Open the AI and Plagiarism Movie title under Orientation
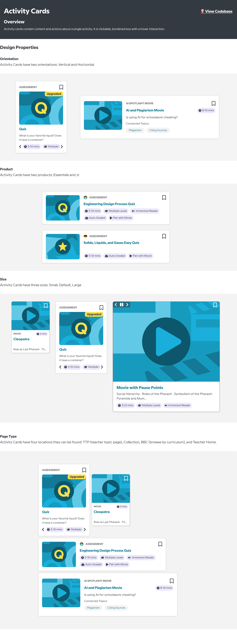This screenshot has width=237, height=644. pos(145,110)
